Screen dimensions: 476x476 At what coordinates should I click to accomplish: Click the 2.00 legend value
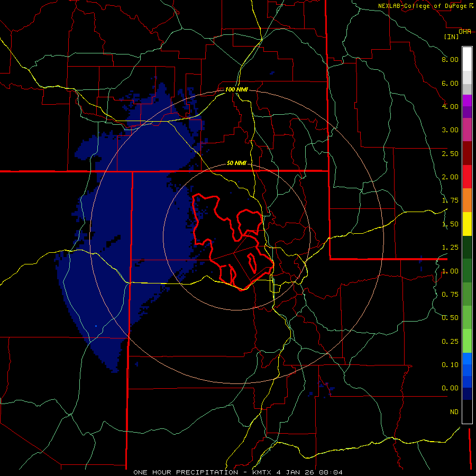click(x=450, y=177)
